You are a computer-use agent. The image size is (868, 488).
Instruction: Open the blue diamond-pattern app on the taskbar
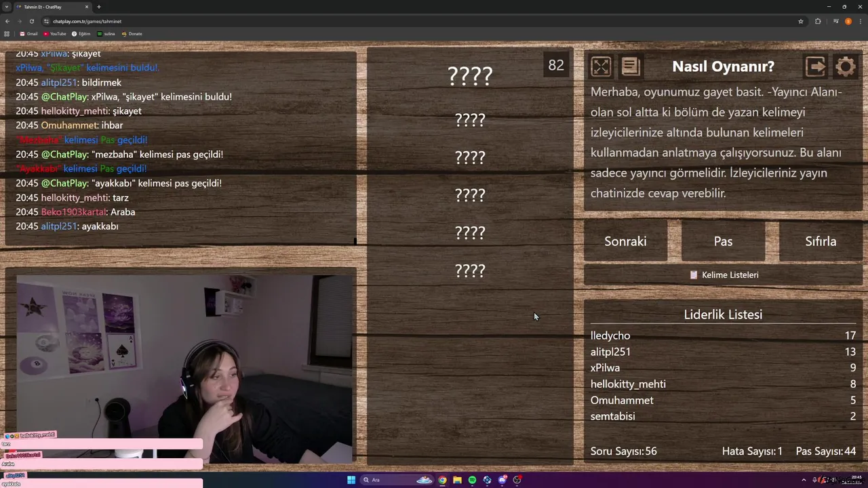click(x=487, y=480)
